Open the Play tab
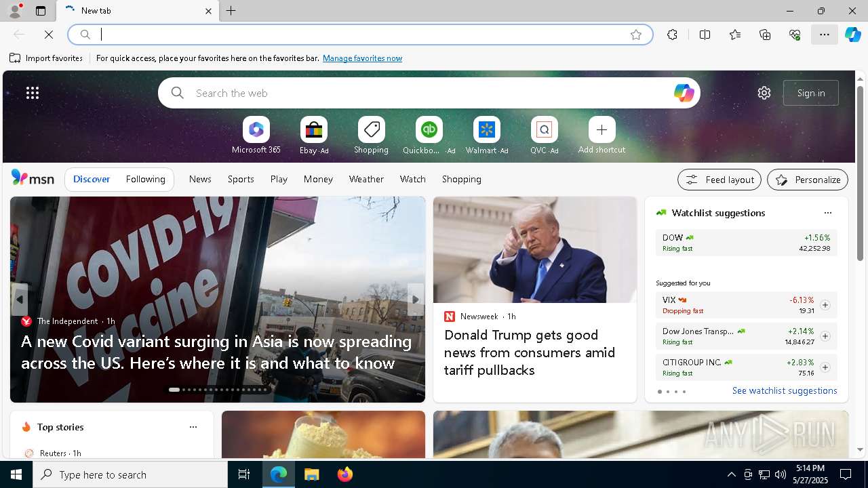The width and height of the screenshot is (868, 488). (279, 179)
